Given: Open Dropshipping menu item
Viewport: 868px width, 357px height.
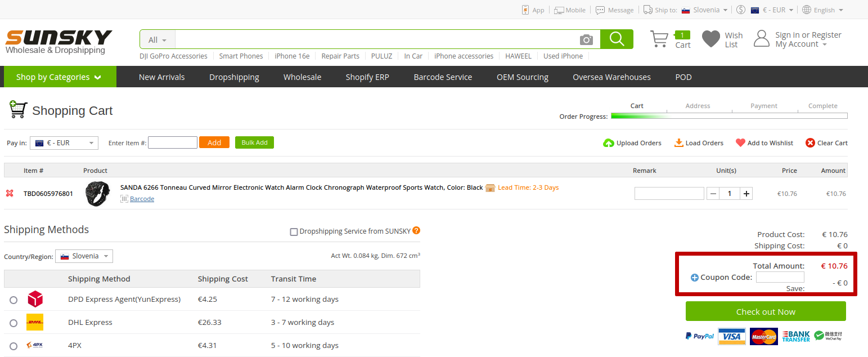Looking at the screenshot, I should coord(234,77).
